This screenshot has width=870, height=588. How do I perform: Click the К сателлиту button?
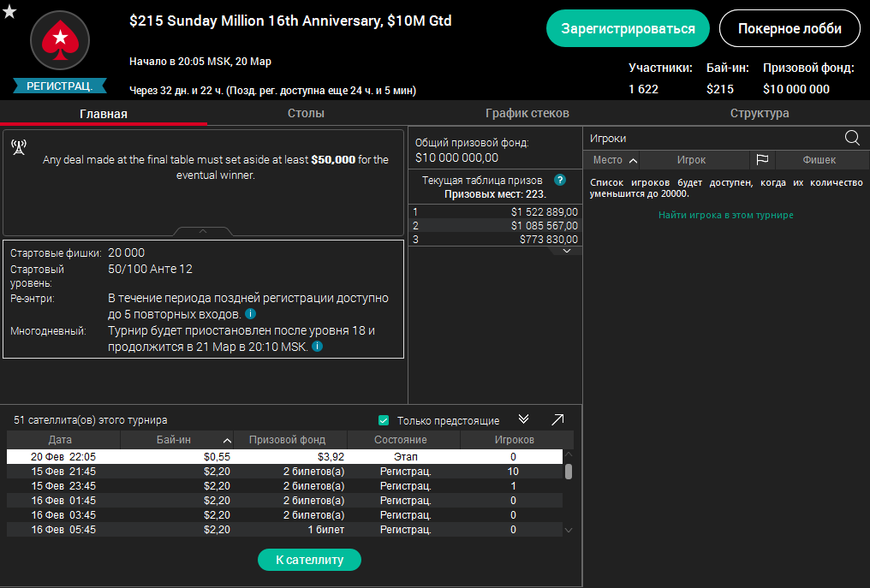pos(309,560)
